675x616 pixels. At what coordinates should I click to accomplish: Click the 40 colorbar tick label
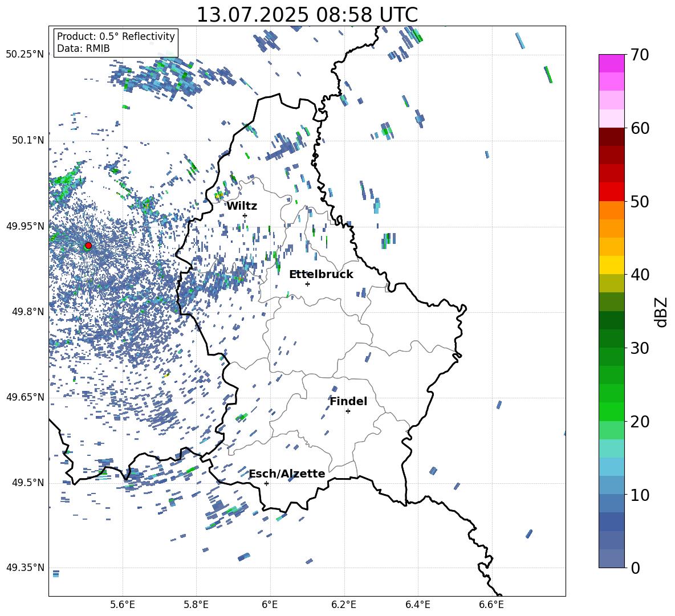(x=640, y=275)
